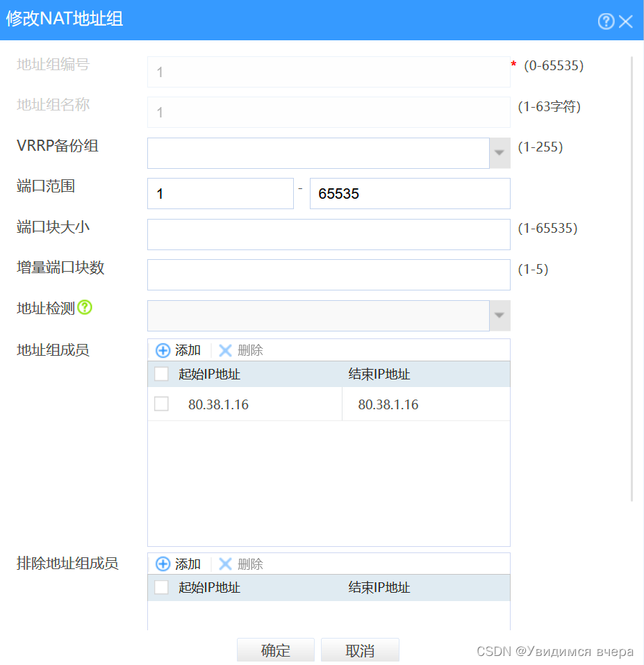The height and width of the screenshot is (665, 644).
Task: Click the 删除 icon for 排除地址组成员
Action: (x=226, y=564)
